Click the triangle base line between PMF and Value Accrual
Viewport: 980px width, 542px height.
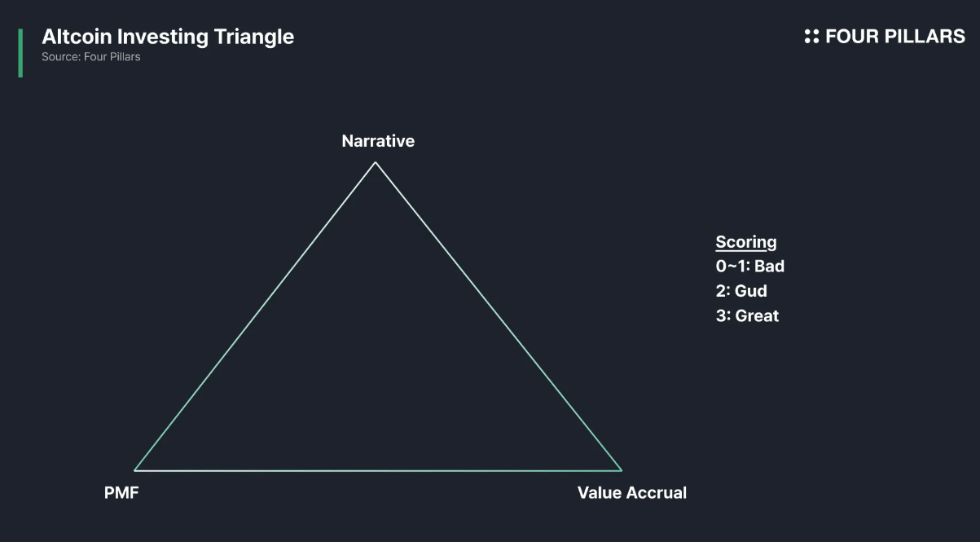[x=378, y=470]
